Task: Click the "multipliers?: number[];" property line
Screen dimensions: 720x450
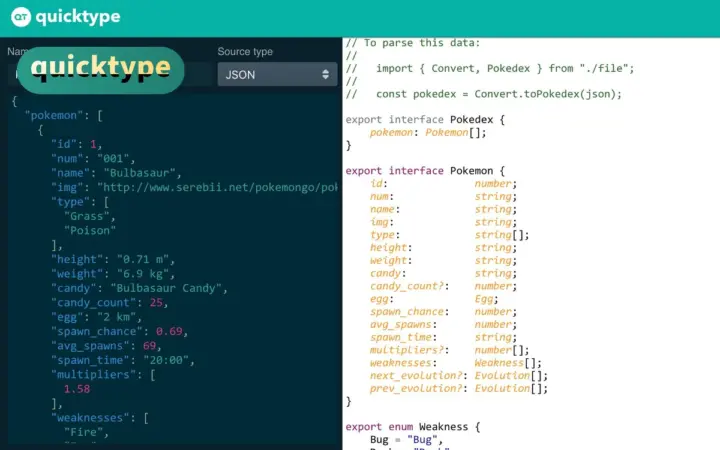Action: (450, 350)
